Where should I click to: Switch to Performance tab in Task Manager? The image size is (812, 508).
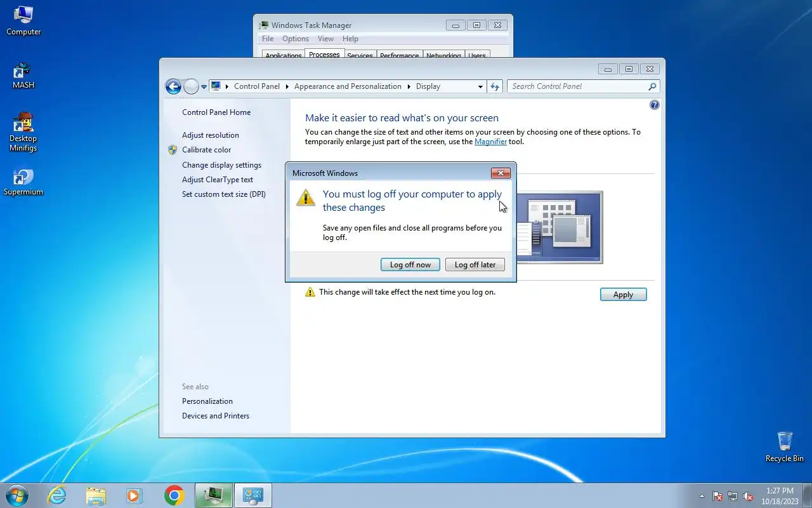click(400, 55)
